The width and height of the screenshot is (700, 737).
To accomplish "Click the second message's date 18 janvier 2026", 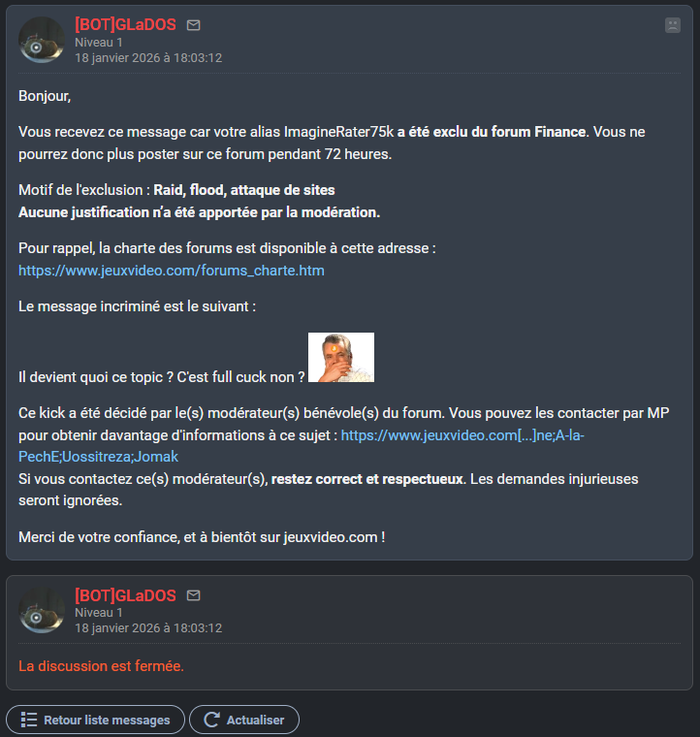I will [x=148, y=627].
